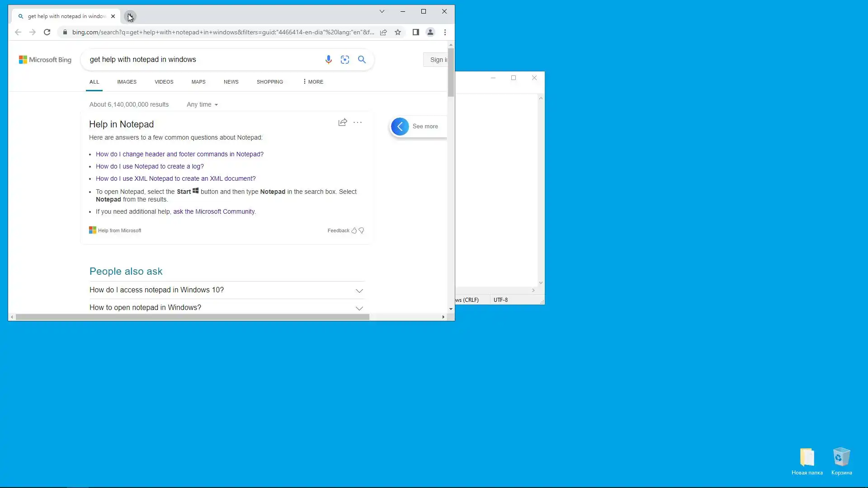Open the Any time filter dropdown

tap(202, 104)
